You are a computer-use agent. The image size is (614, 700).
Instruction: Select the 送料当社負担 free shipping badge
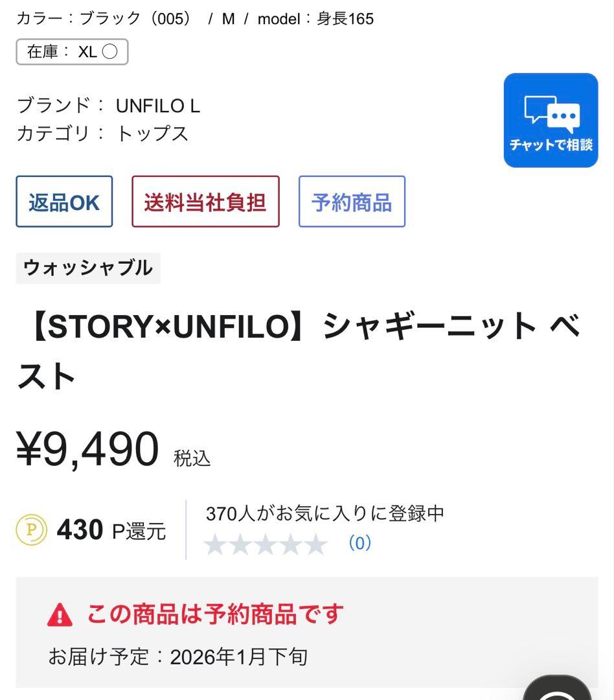pos(205,202)
